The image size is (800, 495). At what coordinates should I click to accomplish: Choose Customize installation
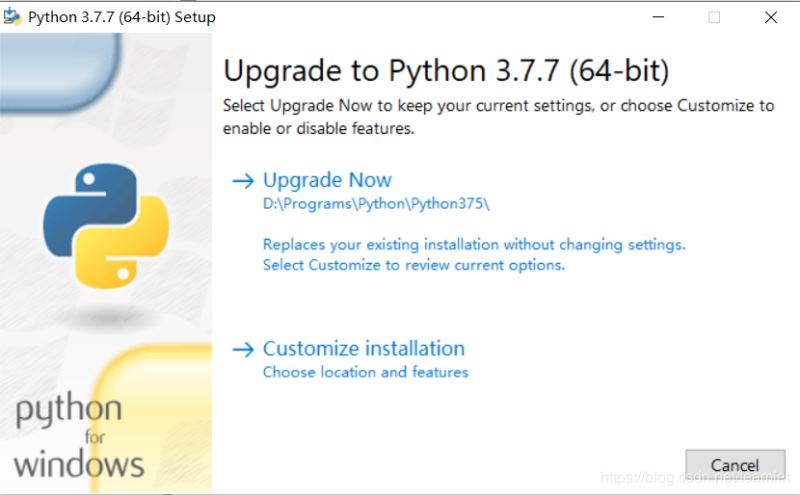[x=363, y=349]
